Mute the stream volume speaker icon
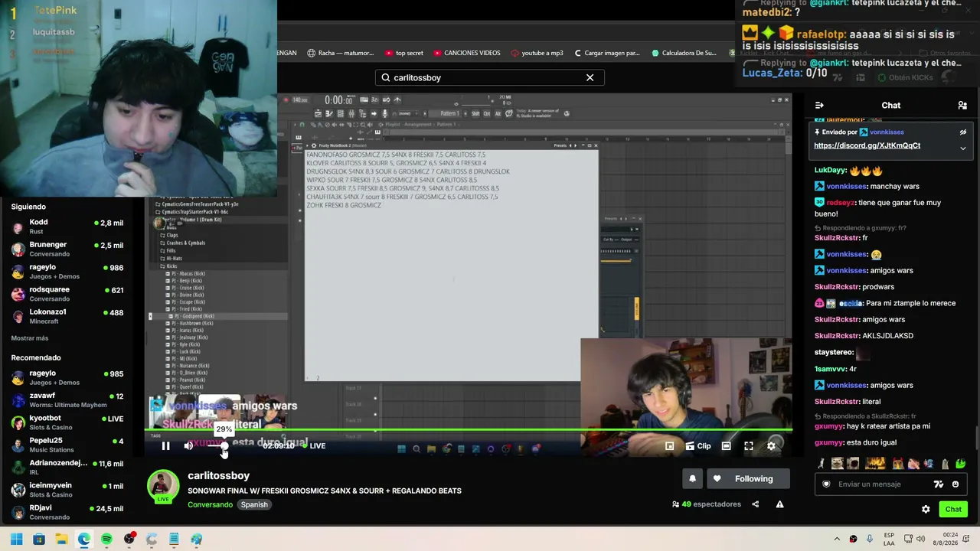 [188, 445]
